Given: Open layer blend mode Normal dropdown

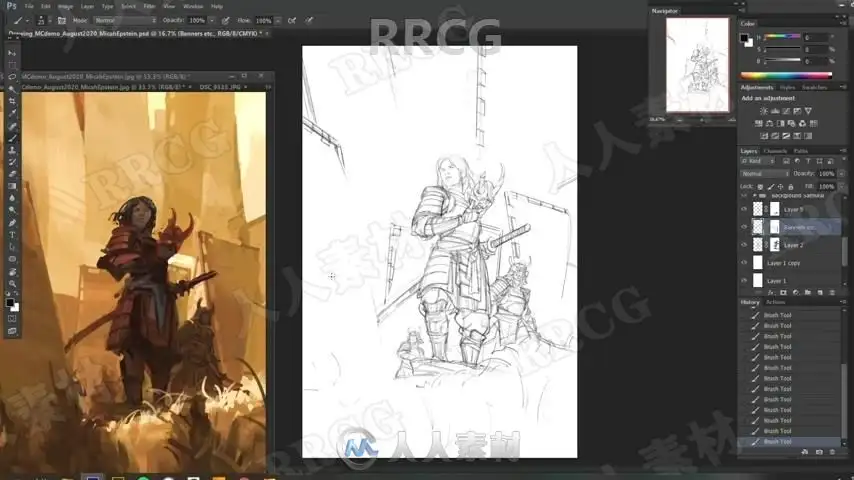Looking at the screenshot, I should [765, 174].
